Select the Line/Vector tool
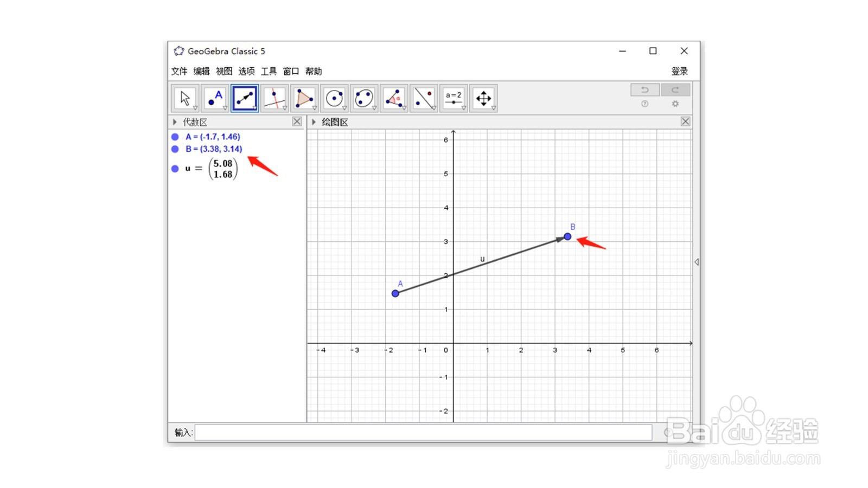 tap(245, 98)
